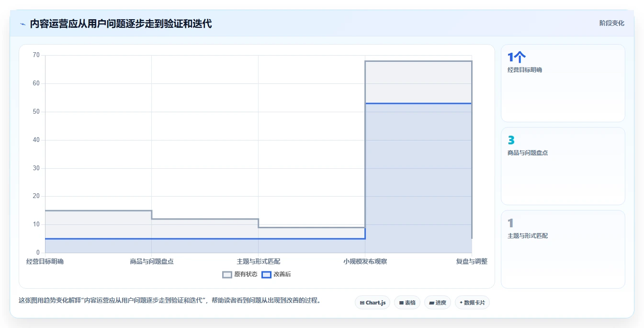Open the 商品与问题盘点 data card showing 3
Viewport: 644px width, 328px height.
tap(563, 166)
